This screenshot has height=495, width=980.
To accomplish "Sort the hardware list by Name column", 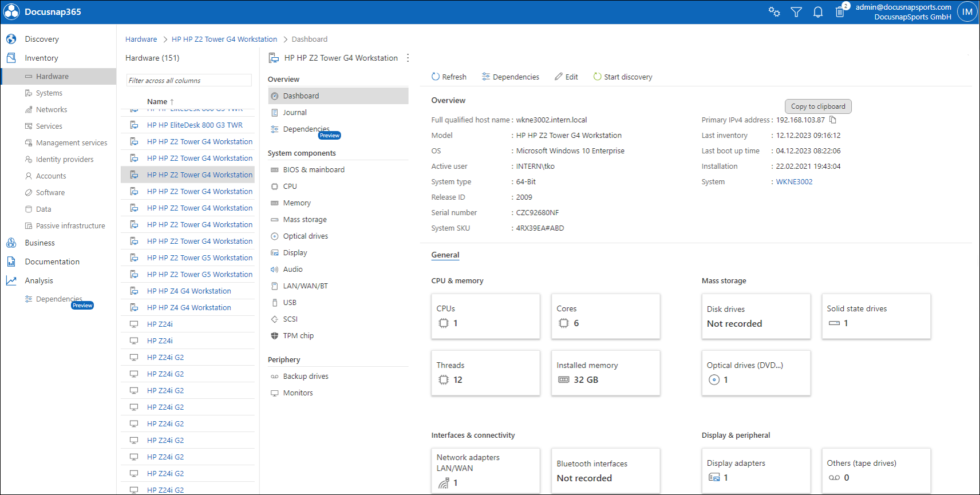I will 160,101.
